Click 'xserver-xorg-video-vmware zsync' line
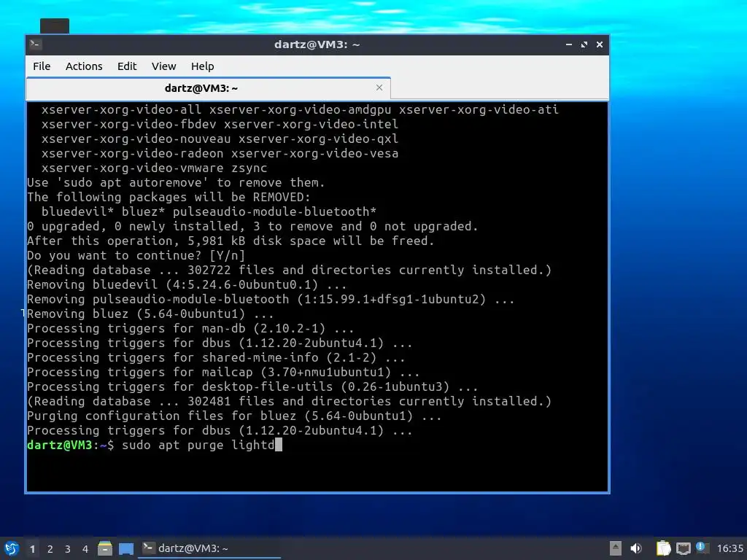The width and height of the screenshot is (747, 560). coord(155,168)
